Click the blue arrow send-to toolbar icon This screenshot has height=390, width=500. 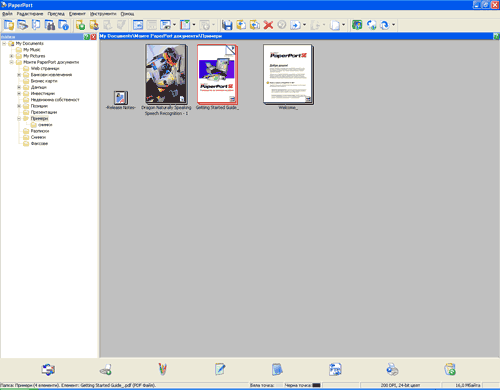coord(295,25)
